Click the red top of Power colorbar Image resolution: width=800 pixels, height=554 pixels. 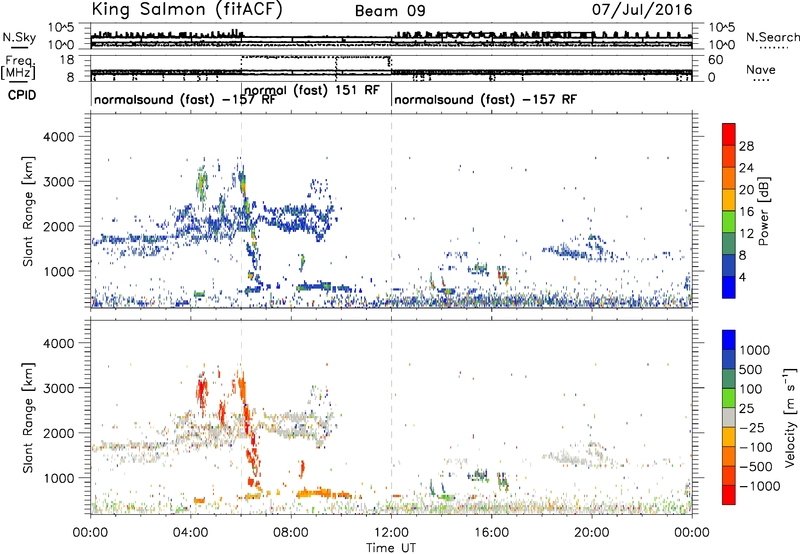729,134
